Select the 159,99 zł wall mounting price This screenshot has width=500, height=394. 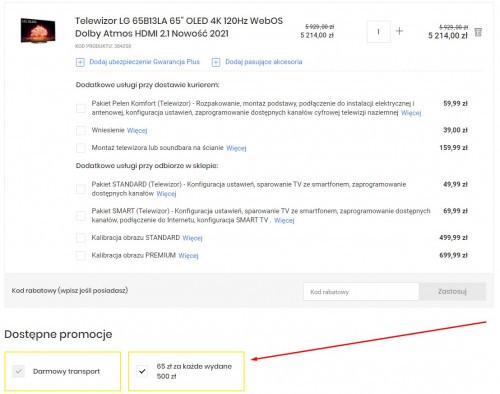pos(453,147)
